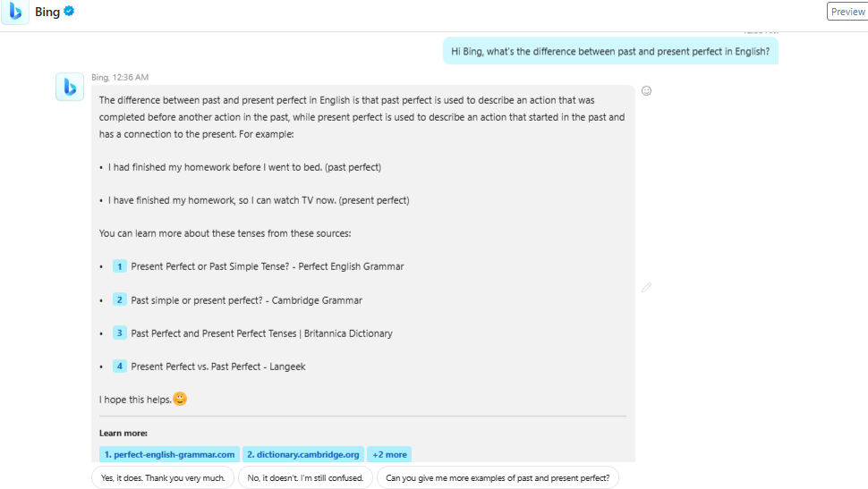Click citation badge number 1
868x489 pixels.
click(x=120, y=266)
